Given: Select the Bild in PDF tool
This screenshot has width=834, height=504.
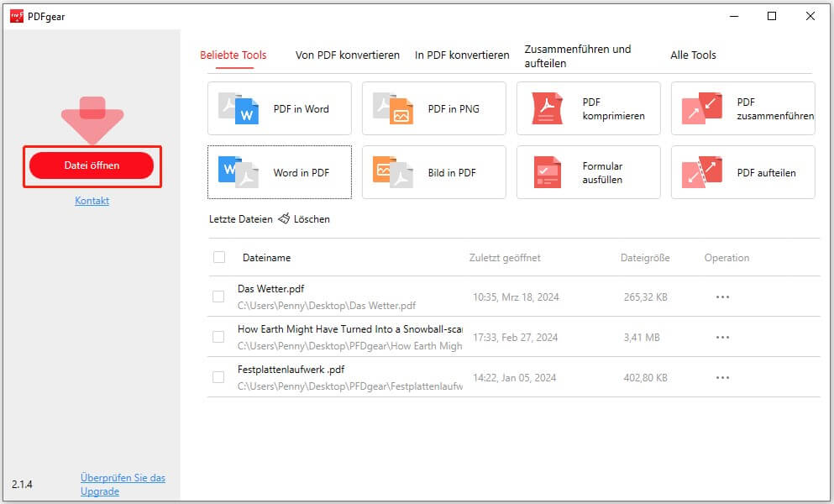Looking at the screenshot, I should tap(433, 172).
